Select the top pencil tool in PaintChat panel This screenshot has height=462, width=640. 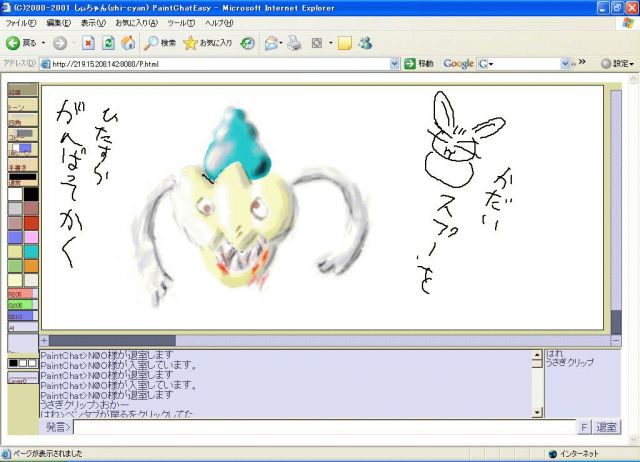point(23,90)
